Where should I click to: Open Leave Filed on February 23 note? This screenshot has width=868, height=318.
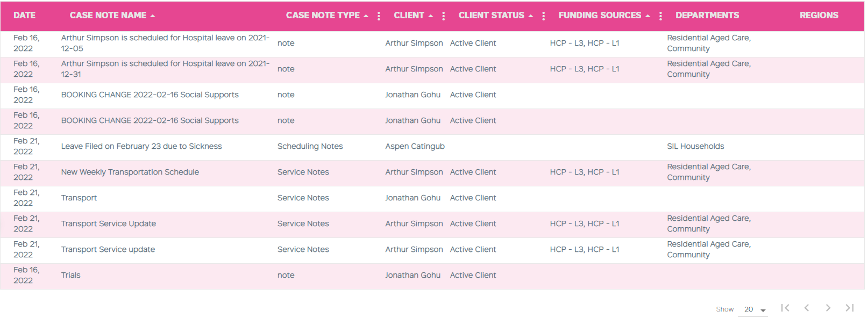pos(141,147)
